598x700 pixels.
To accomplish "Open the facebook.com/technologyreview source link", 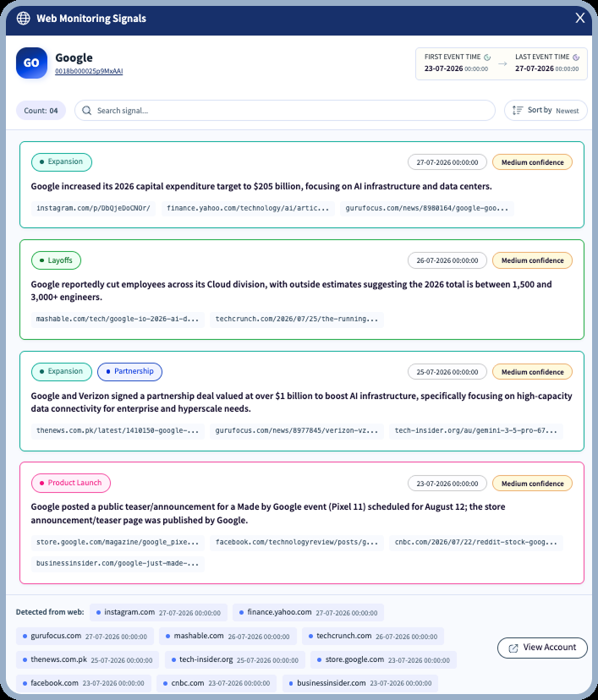I will click(297, 543).
